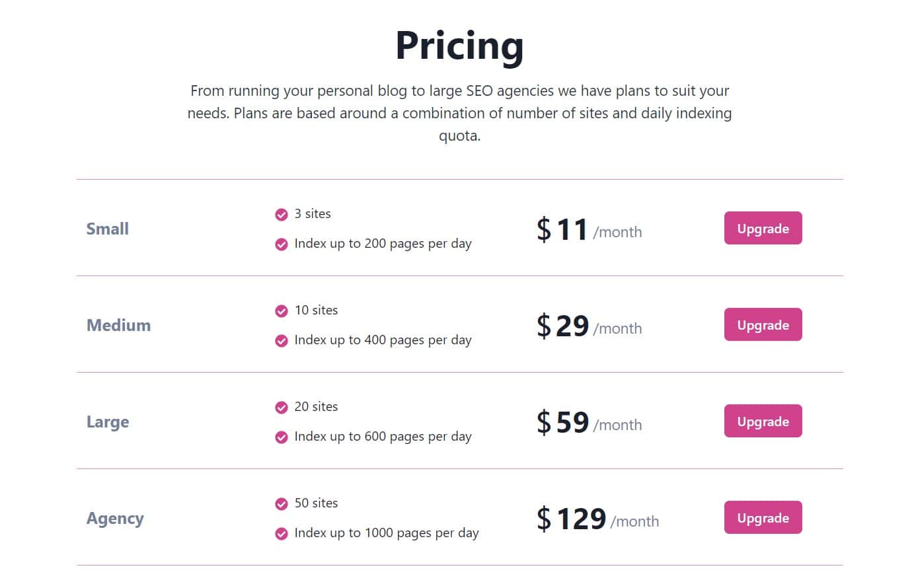
Task: Click checkmark icon next to 200 pages per day
Action: 282,244
